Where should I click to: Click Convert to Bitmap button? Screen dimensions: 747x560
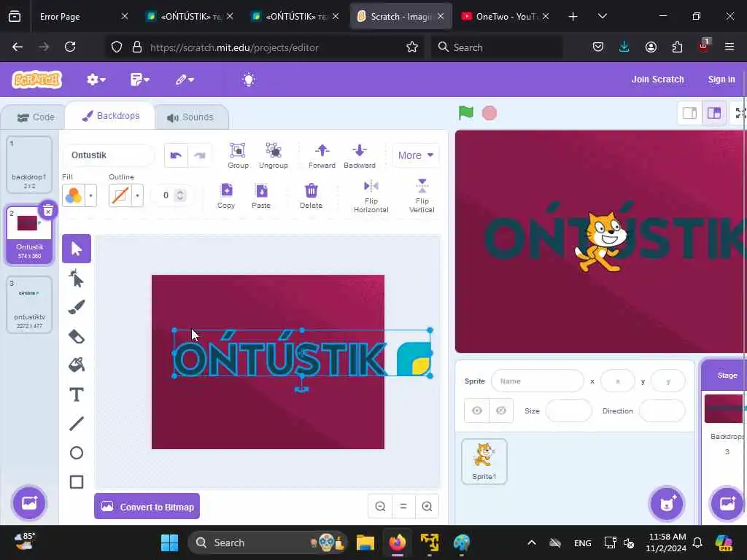pyautogui.click(x=147, y=507)
